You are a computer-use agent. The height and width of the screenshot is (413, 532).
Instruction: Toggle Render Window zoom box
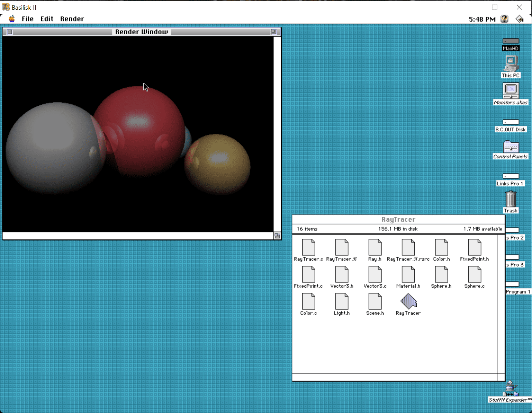pyautogui.click(x=273, y=32)
